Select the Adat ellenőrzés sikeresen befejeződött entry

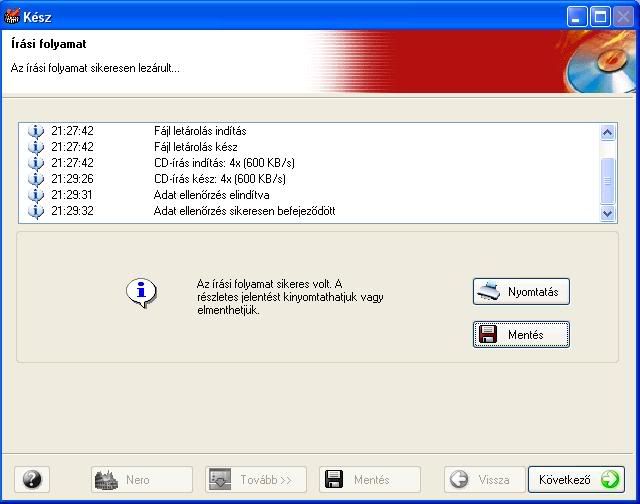244,211
